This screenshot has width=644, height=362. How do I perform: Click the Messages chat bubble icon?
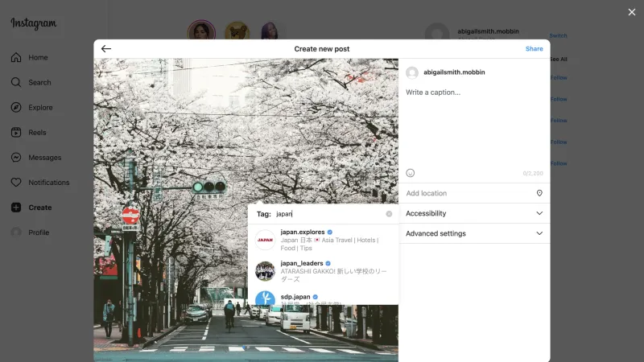(x=16, y=158)
